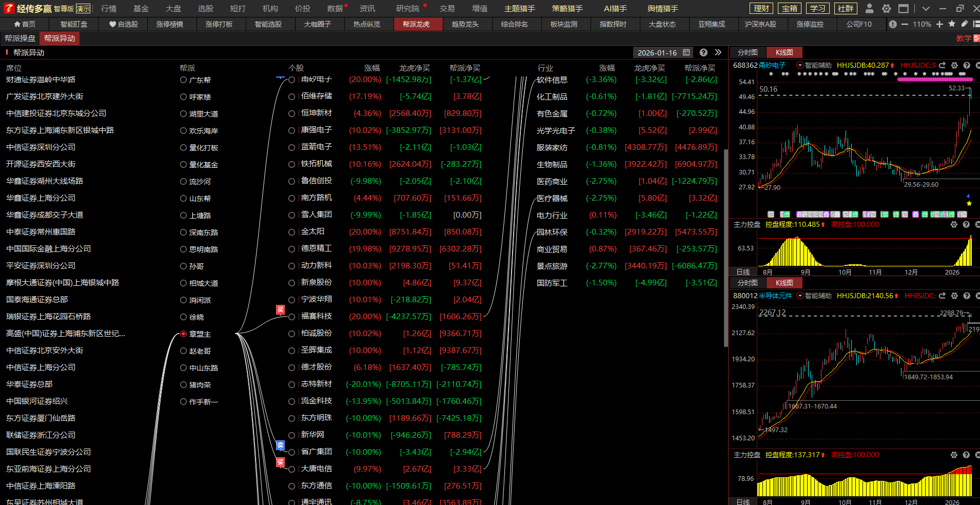Click the 教学 tutorial link
The image size is (980, 505).
(964, 38)
